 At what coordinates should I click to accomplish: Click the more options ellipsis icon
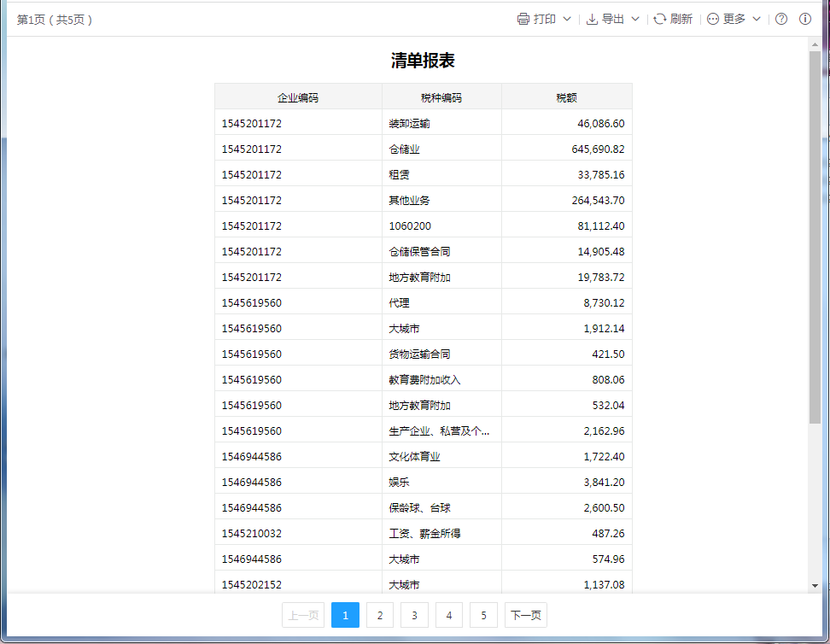[713, 19]
